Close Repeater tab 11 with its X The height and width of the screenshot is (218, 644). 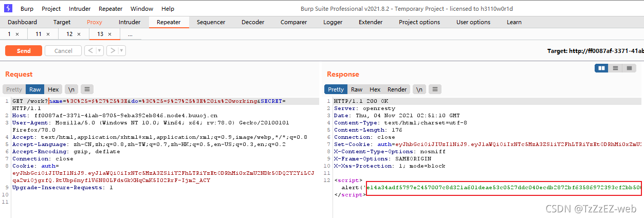pyautogui.click(x=48, y=34)
